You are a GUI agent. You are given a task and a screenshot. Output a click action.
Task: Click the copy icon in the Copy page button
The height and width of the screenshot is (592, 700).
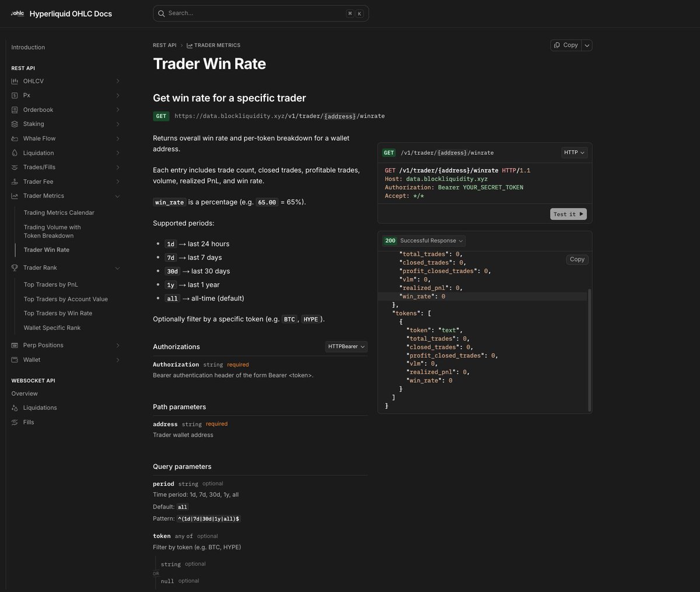(x=558, y=45)
